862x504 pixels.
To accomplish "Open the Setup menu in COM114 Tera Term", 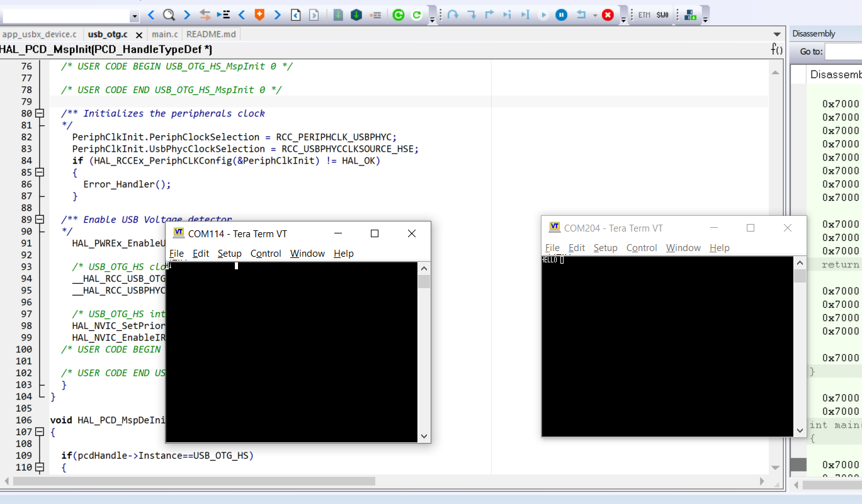I will tap(229, 254).
